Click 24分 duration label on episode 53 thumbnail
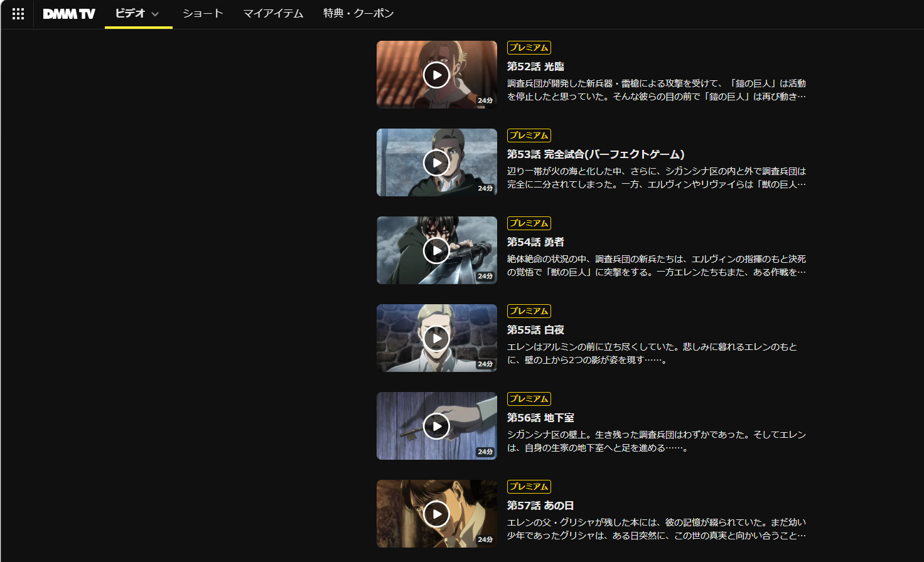The image size is (924, 562). [x=485, y=188]
